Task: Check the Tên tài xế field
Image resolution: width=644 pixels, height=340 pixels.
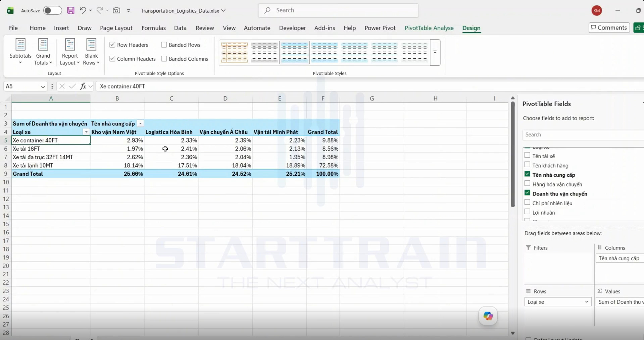Action: pyautogui.click(x=527, y=155)
